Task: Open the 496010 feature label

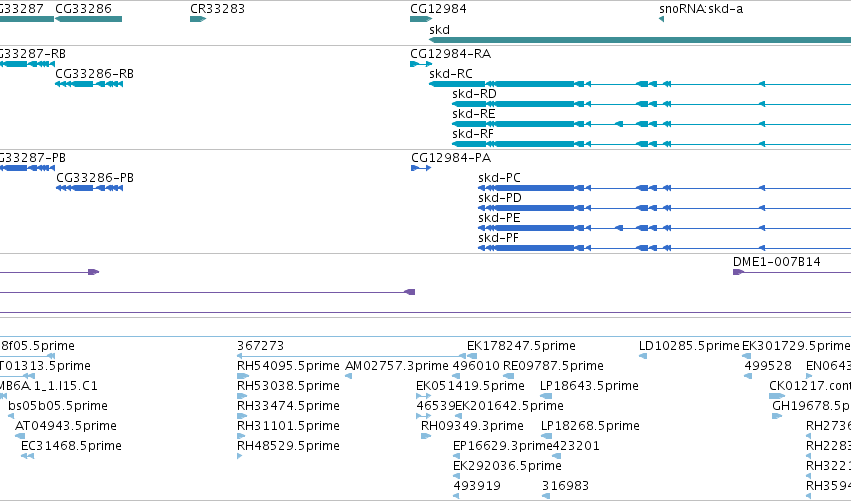Action: pos(476,366)
